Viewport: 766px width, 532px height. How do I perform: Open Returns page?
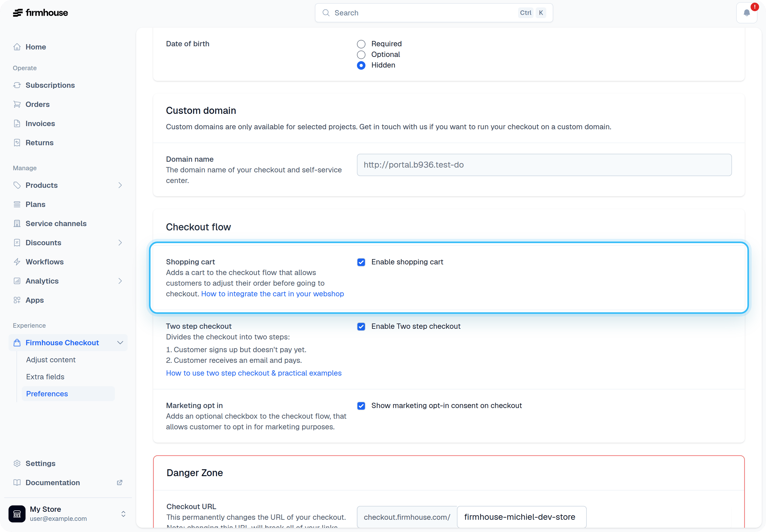coord(68,143)
